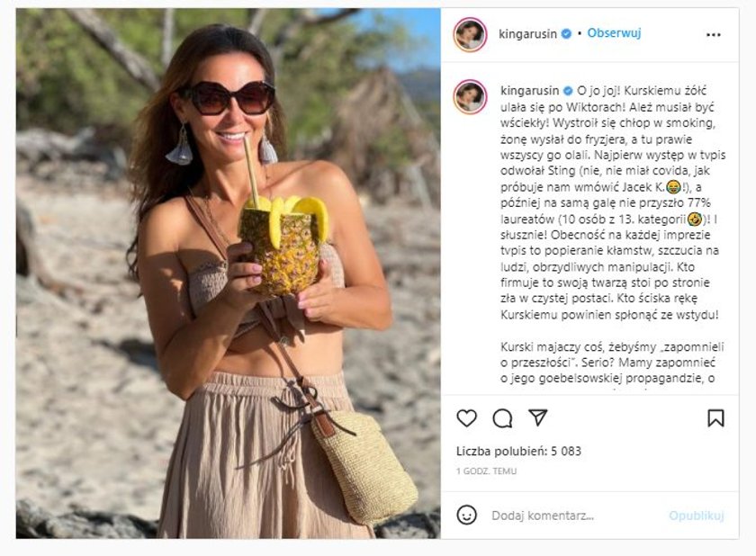
Task: Open kingarusin username link in the caption
Action: pyautogui.click(x=529, y=91)
